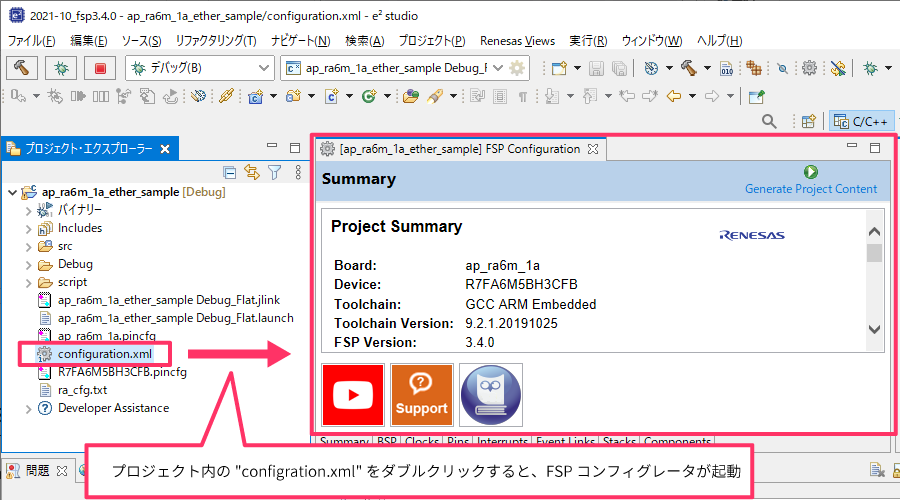Switch to the C/C++ perspective button

(x=862, y=121)
